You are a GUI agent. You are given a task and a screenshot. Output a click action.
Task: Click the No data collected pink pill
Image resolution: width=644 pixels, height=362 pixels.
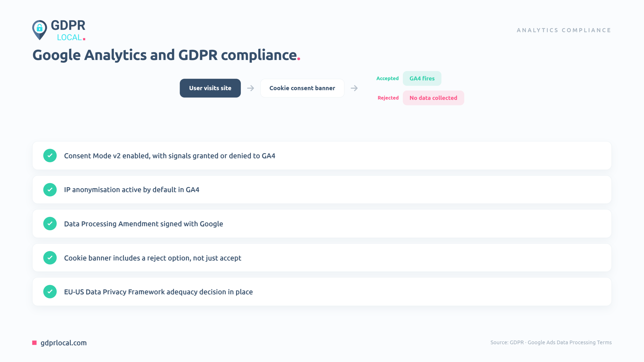(x=433, y=98)
